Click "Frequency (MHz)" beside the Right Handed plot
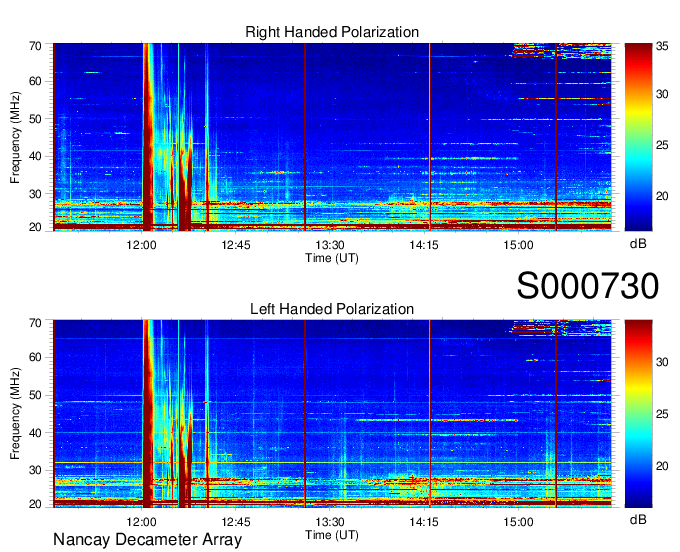Viewport: 680px width, 552px height. pyautogui.click(x=15, y=137)
